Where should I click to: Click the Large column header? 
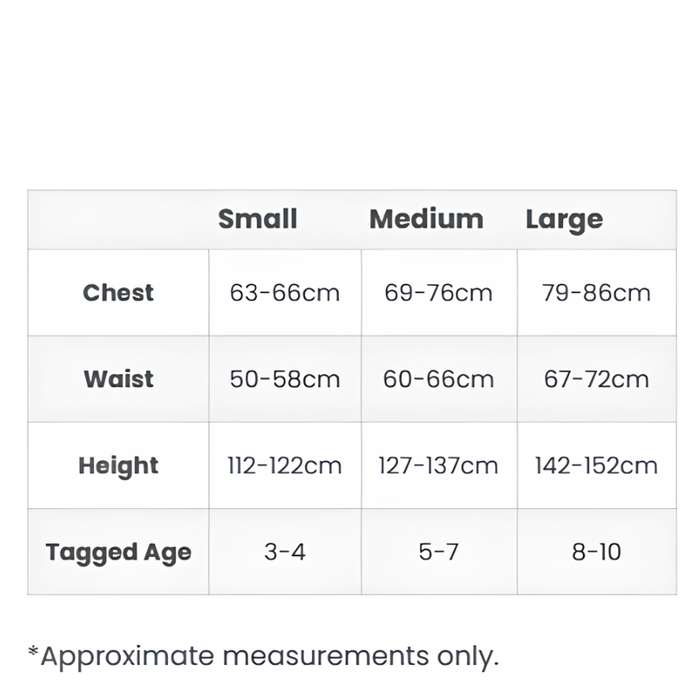pos(564,220)
